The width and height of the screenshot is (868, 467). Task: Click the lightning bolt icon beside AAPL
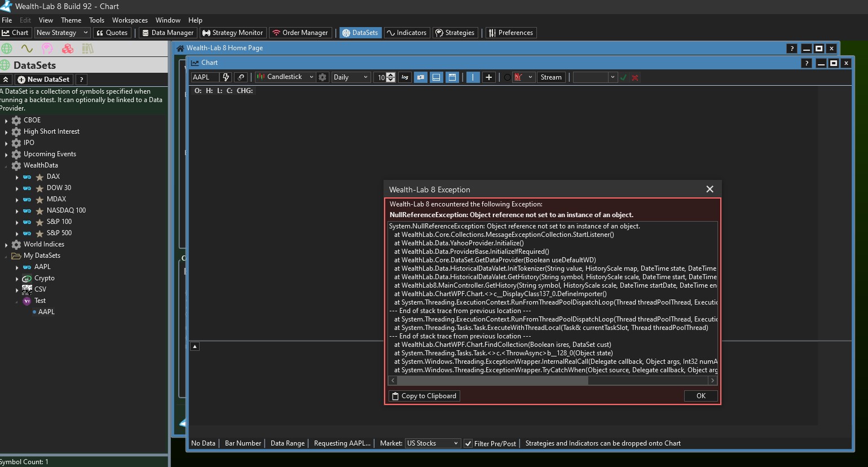pos(226,77)
